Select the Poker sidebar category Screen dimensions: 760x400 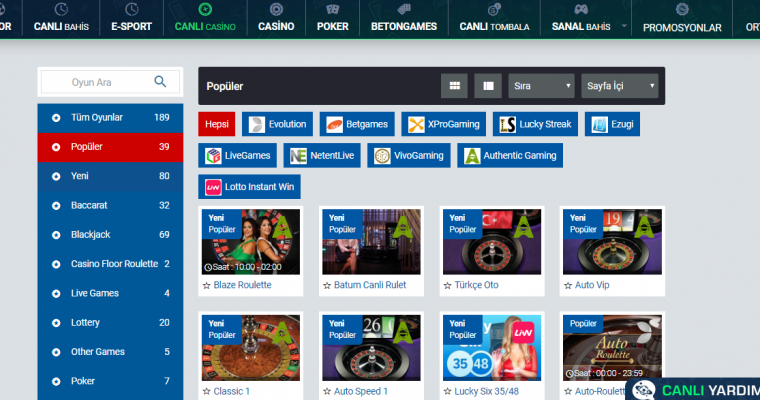coord(111,381)
